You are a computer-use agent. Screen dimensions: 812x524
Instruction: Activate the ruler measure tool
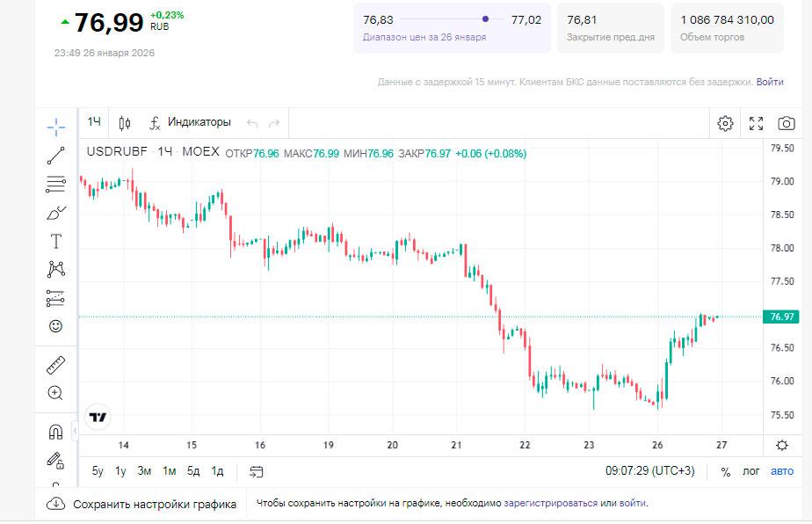[x=56, y=365]
